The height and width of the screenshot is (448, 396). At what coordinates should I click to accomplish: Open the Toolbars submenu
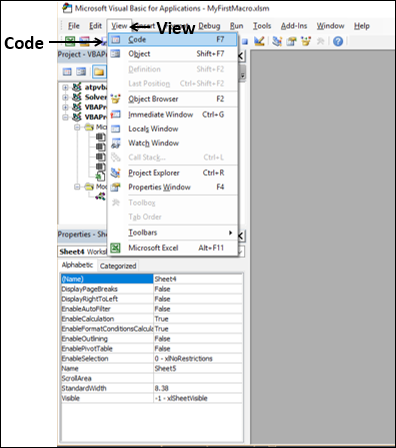[x=172, y=232]
